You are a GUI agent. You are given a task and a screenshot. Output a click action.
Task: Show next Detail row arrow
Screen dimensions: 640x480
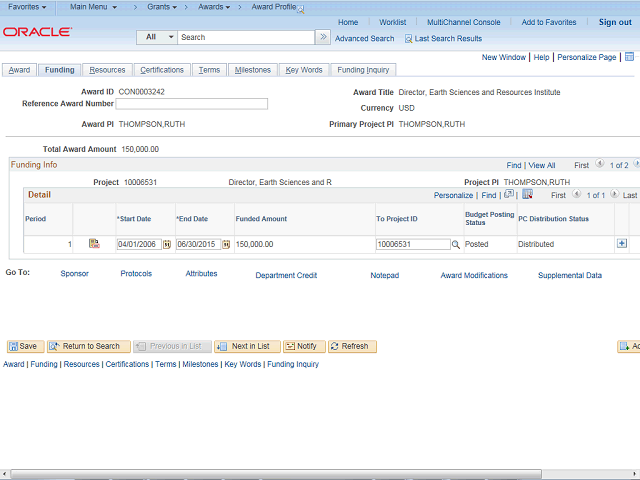(614, 194)
